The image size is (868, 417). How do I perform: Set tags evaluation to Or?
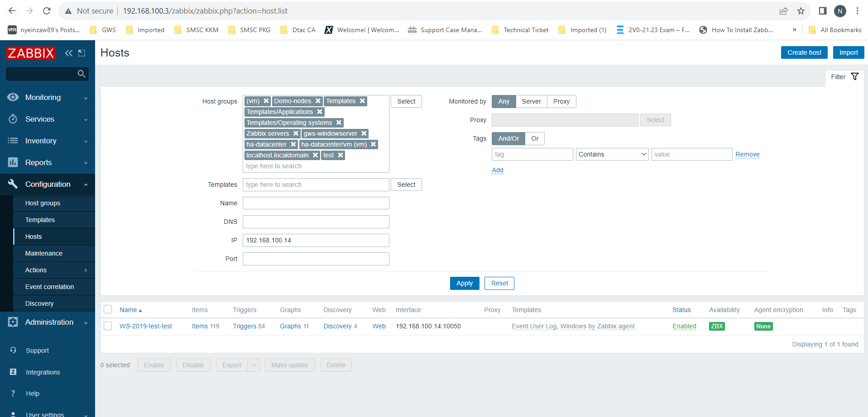[x=535, y=139]
